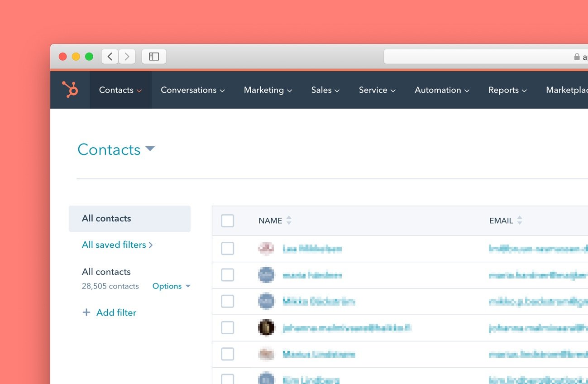This screenshot has height=384, width=588.
Task: Open the Options dropdown under All contacts
Action: 171,286
